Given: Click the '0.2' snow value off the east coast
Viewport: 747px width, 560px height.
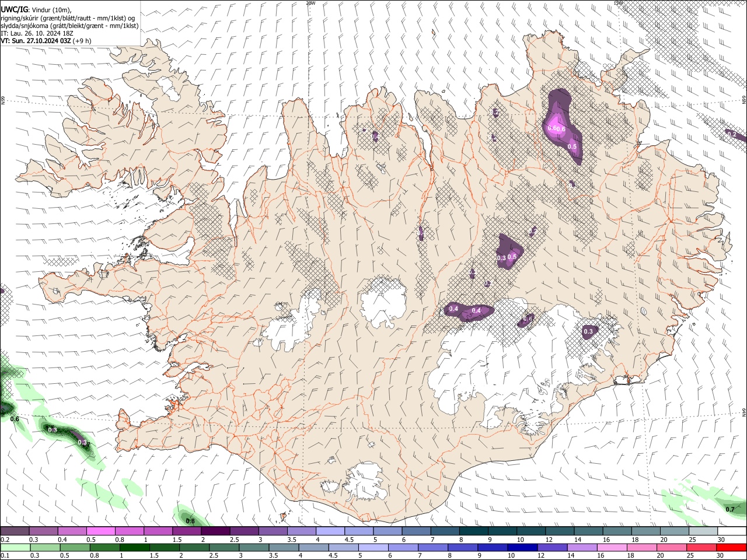Looking at the screenshot, I should pyautogui.click(x=732, y=134).
